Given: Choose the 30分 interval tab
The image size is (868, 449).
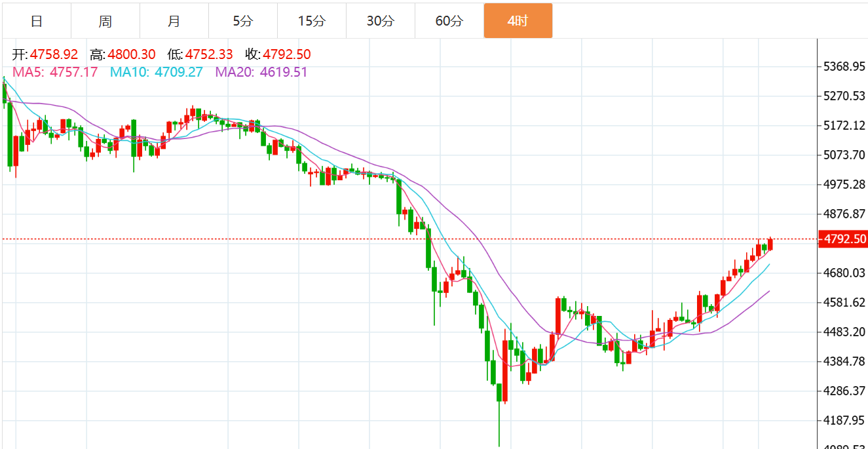Looking at the screenshot, I should point(380,21).
